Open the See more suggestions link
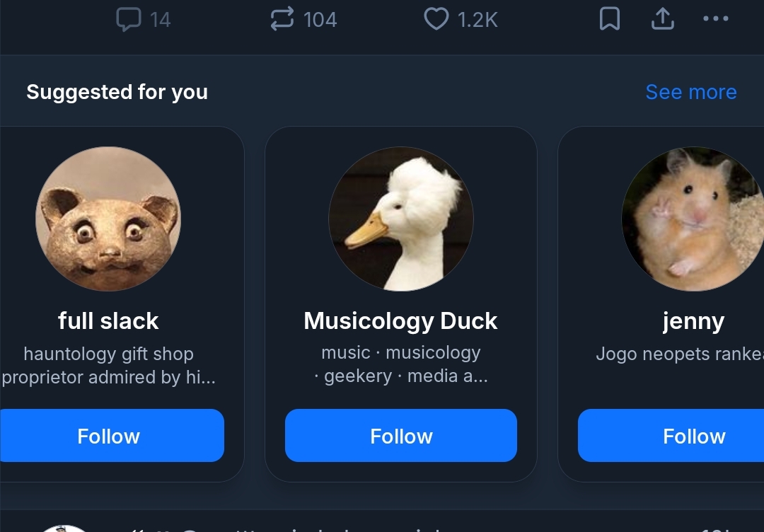764x532 pixels. point(690,92)
